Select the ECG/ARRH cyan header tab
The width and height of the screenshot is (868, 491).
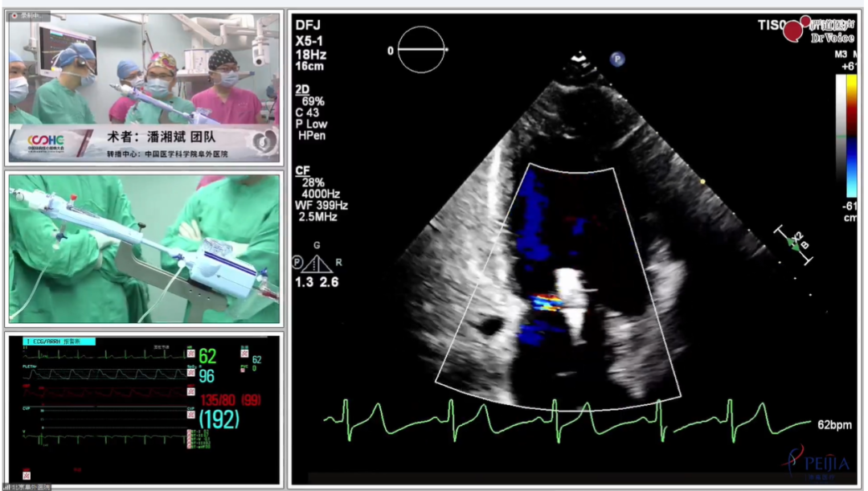tap(59, 342)
